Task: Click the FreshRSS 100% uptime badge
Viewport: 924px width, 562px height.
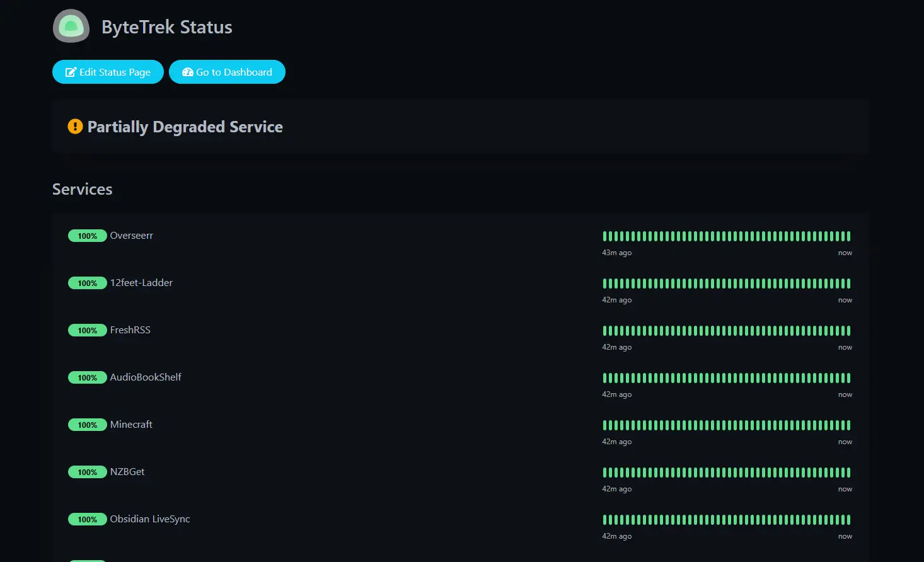Action: point(87,331)
